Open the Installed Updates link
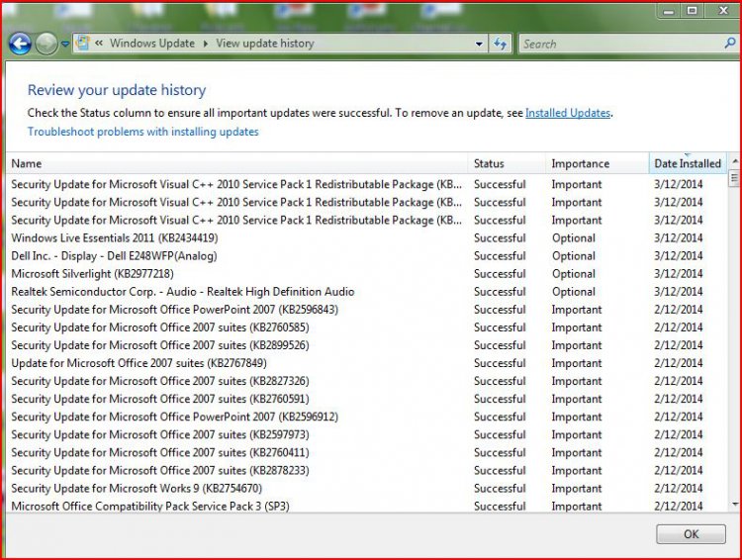 567,113
